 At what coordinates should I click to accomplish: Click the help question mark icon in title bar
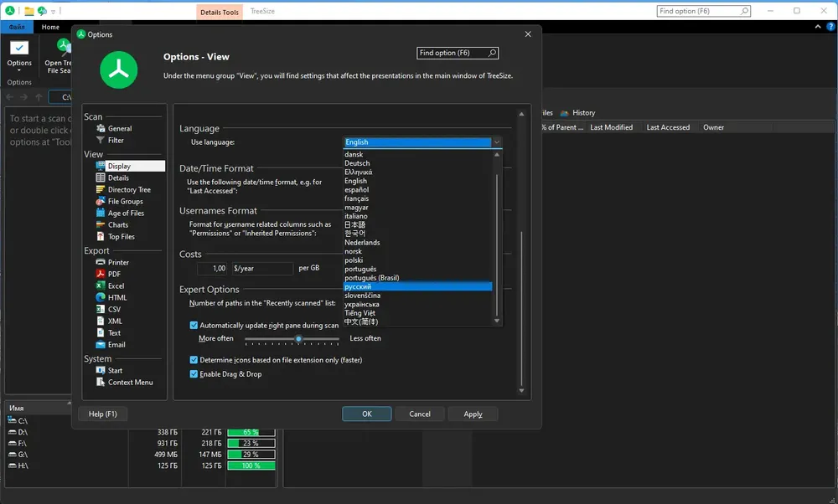pos(831,27)
